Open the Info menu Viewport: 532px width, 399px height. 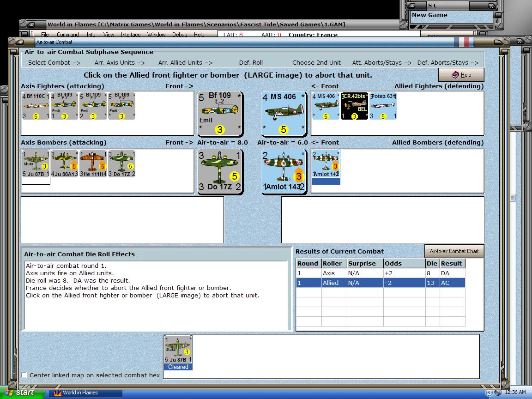91,35
